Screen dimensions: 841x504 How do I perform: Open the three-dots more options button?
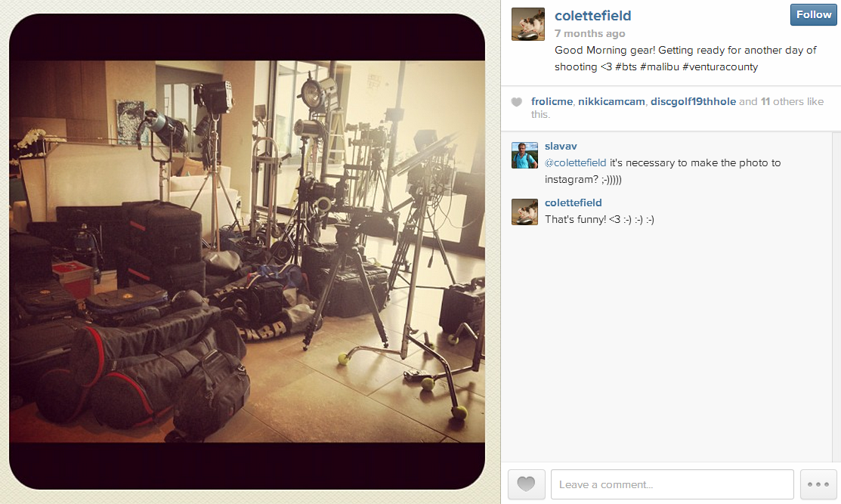click(x=818, y=484)
